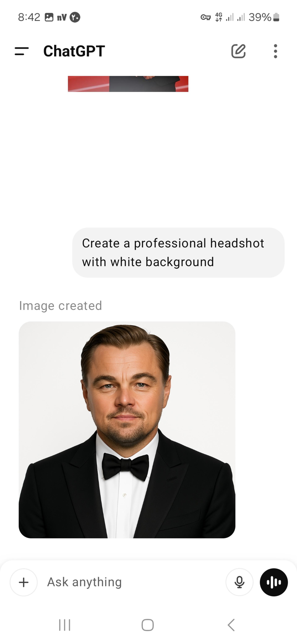
Task: Start a new chat with compose icon
Action: pos(238,51)
